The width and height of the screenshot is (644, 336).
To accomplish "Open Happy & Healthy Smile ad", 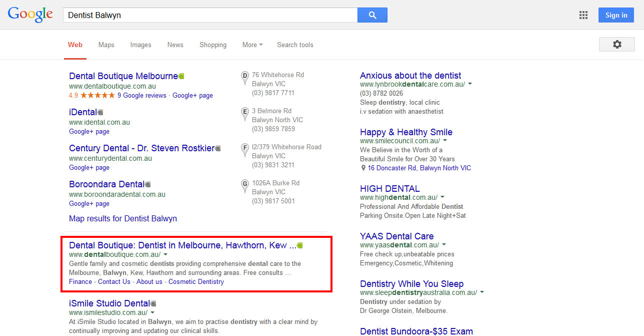I will coord(406,132).
